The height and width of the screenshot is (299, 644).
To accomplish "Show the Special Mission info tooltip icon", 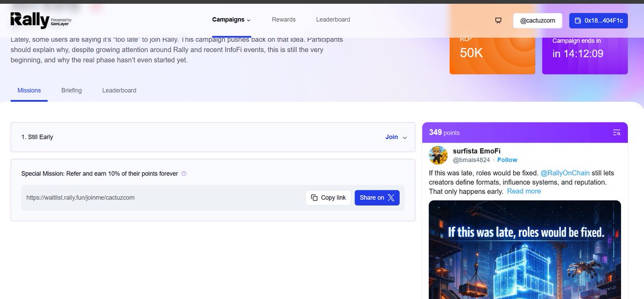I will (184, 174).
